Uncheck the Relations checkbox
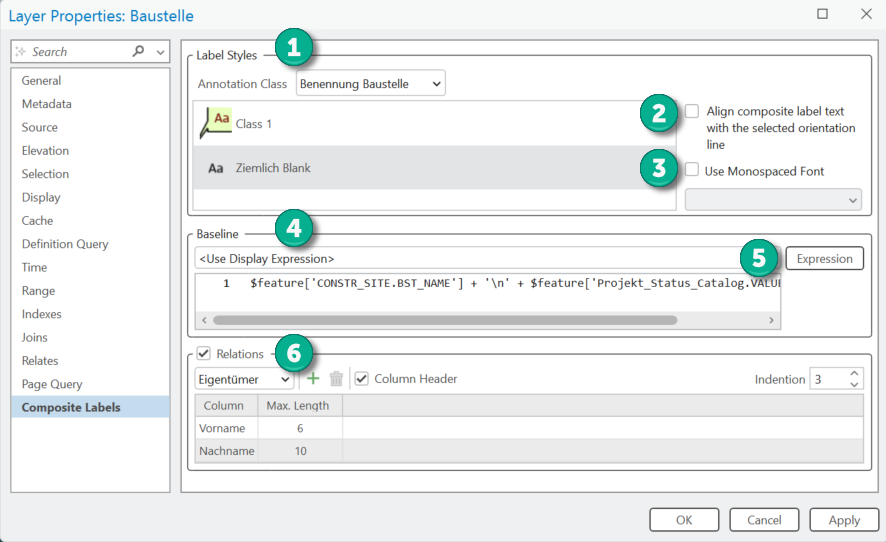Screen dimensions: 886x542 pos(203,354)
